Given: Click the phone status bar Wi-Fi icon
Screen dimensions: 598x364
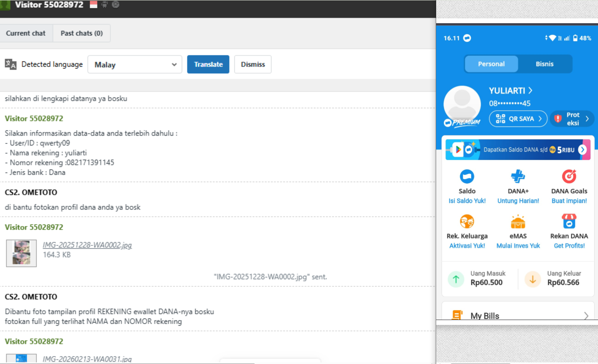Looking at the screenshot, I should point(552,38).
